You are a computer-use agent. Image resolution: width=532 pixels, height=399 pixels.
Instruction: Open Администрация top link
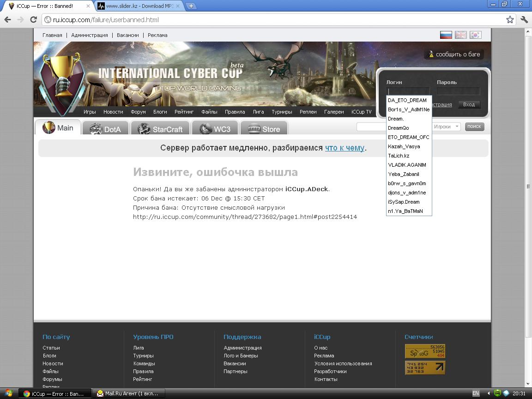90,35
